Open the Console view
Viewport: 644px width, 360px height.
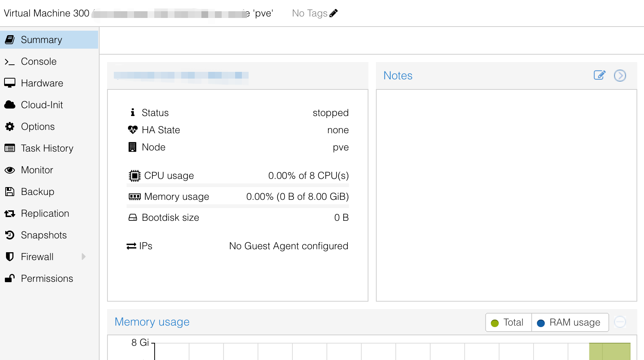[39, 61]
